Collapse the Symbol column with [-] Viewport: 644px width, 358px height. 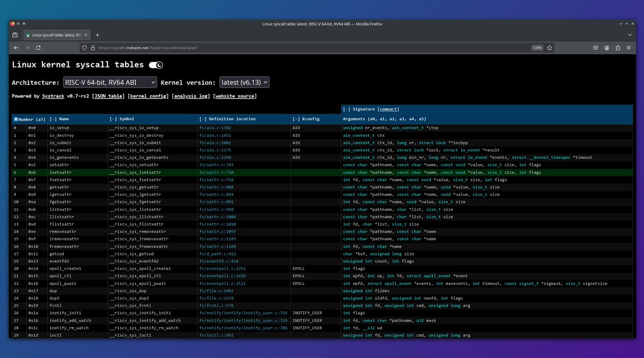tap(113, 119)
